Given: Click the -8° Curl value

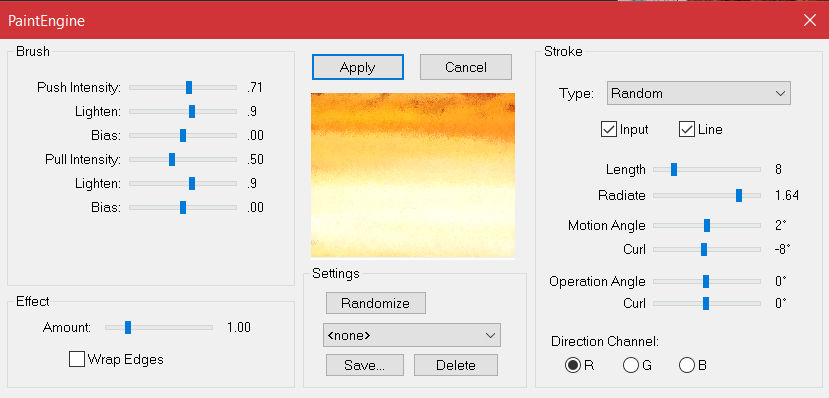Looking at the screenshot, I should pos(782,249).
